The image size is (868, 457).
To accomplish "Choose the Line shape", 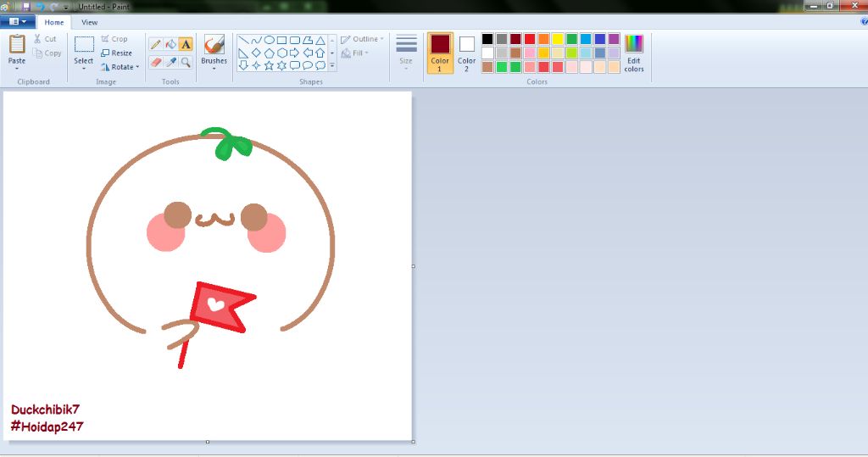I will click(243, 41).
